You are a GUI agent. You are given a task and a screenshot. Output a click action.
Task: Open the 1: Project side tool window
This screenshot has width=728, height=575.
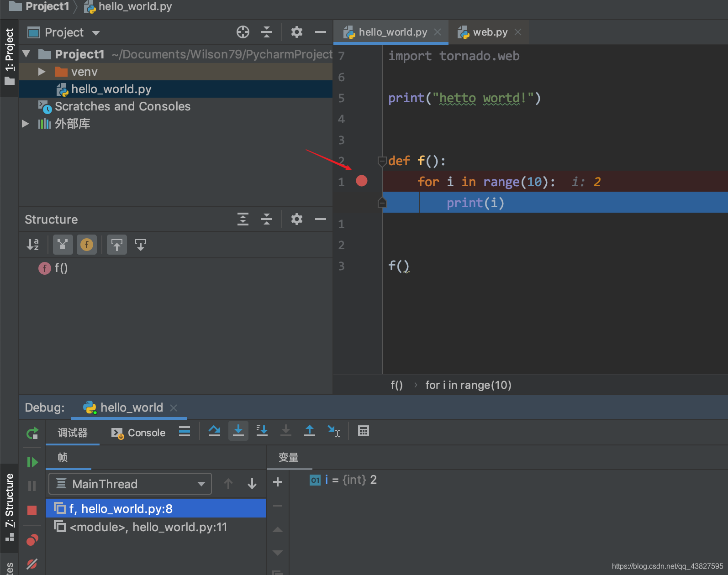(10, 57)
